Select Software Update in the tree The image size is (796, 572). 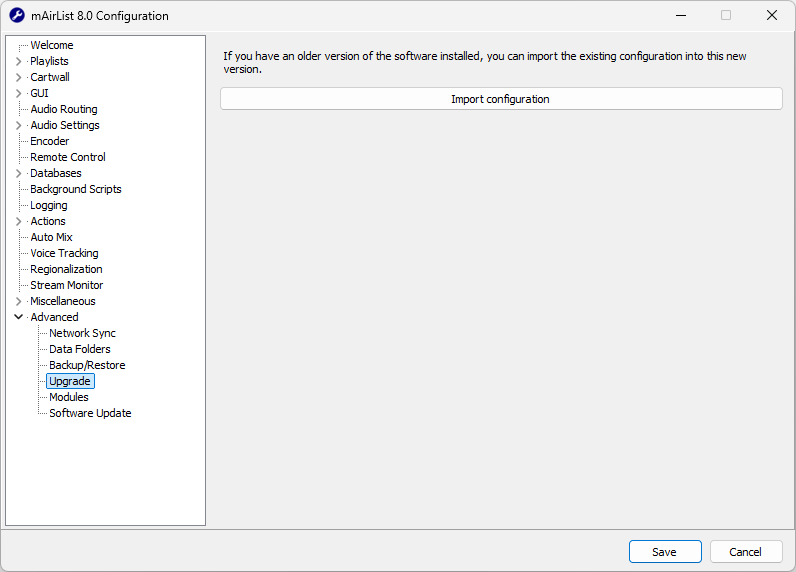(x=90, y=413)
